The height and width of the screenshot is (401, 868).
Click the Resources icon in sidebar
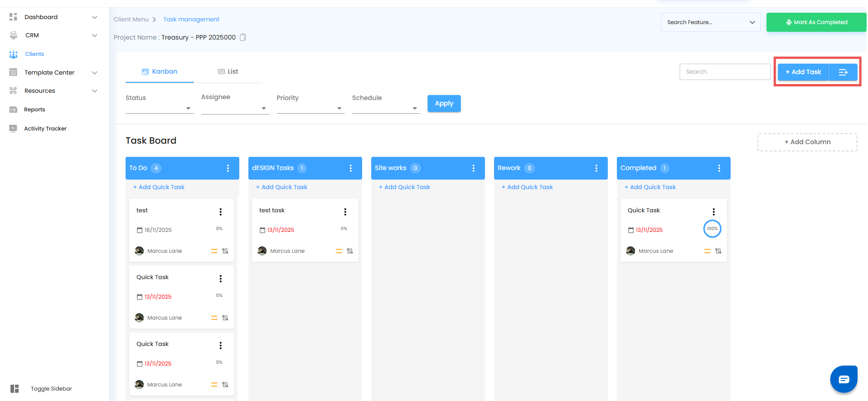point(13,91)
